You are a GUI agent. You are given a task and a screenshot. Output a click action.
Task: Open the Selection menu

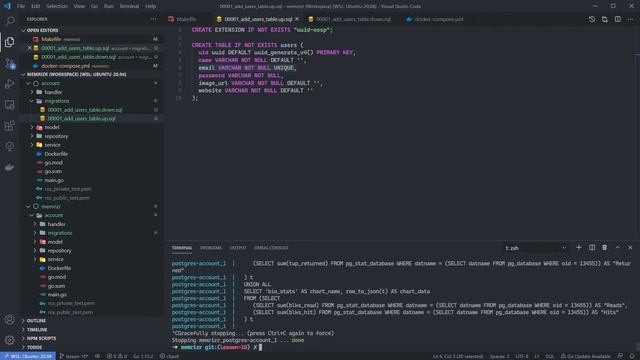[57, 6]
